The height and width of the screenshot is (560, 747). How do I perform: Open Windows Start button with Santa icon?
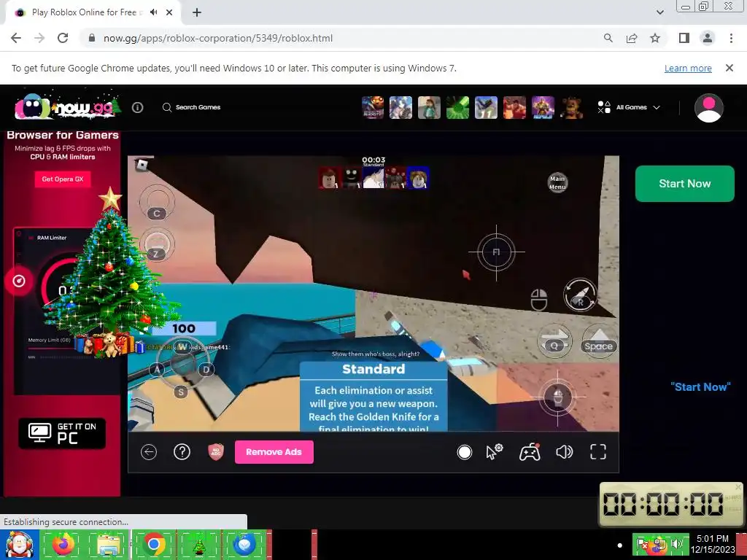pyautogui.click(x=20, y=545)
